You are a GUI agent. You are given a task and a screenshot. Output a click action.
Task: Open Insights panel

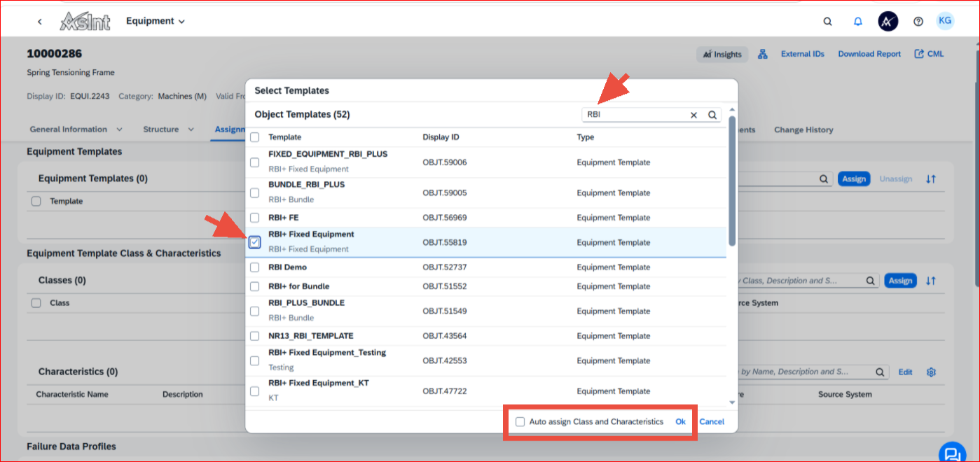click(722, 55)
